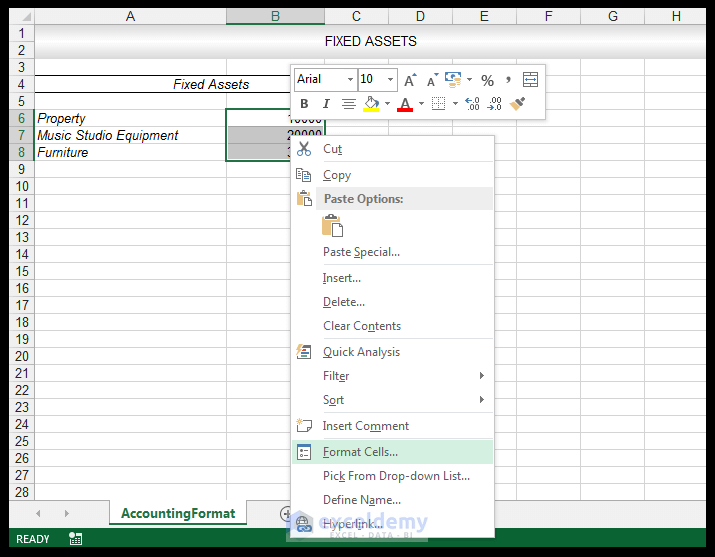Click the Decrease Font Size icon

(432, 80)
